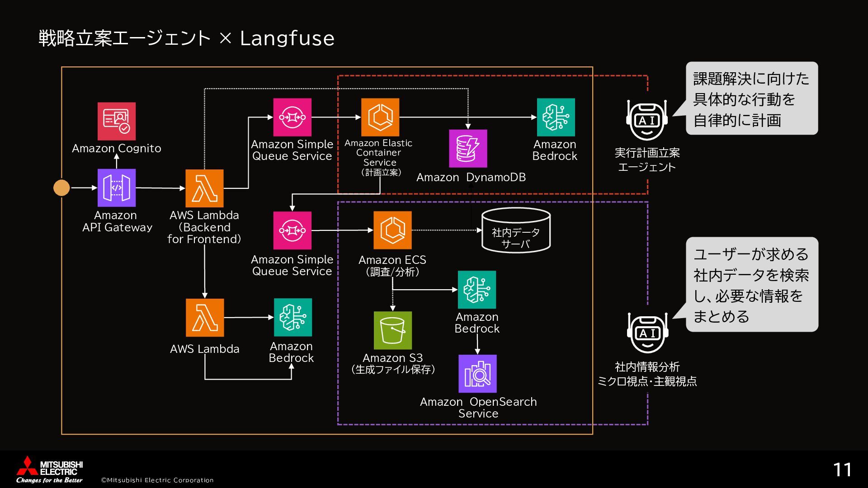Select the Amazon ECS (調査/分析) icon

pos(392,230)
